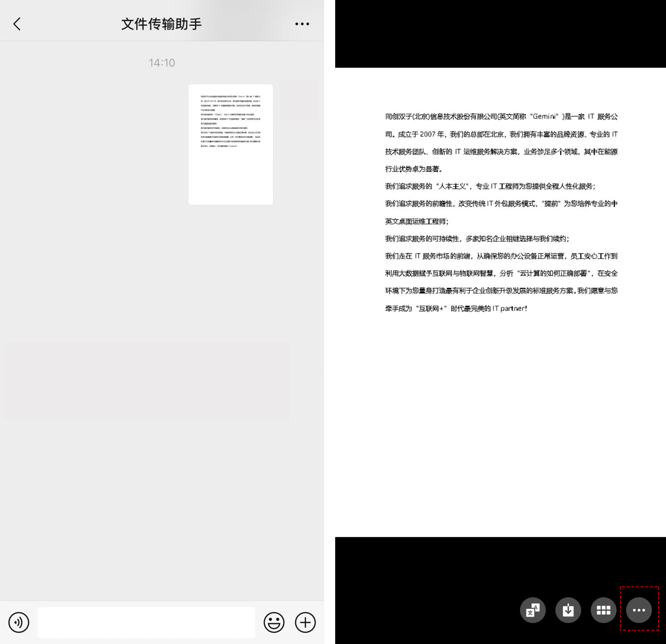This screenshot has height=644, width=666.
Task: Save the image using the download icon
Action: 568,610
